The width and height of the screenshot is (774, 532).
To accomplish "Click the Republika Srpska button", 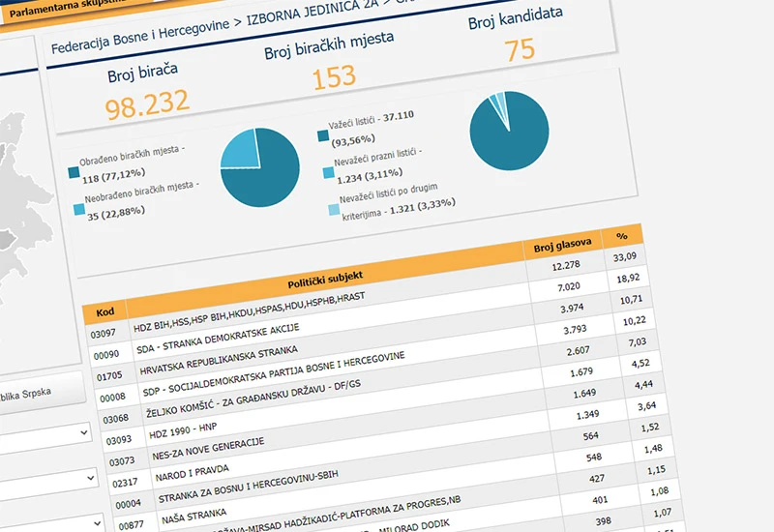I will [x=41, y=395].
